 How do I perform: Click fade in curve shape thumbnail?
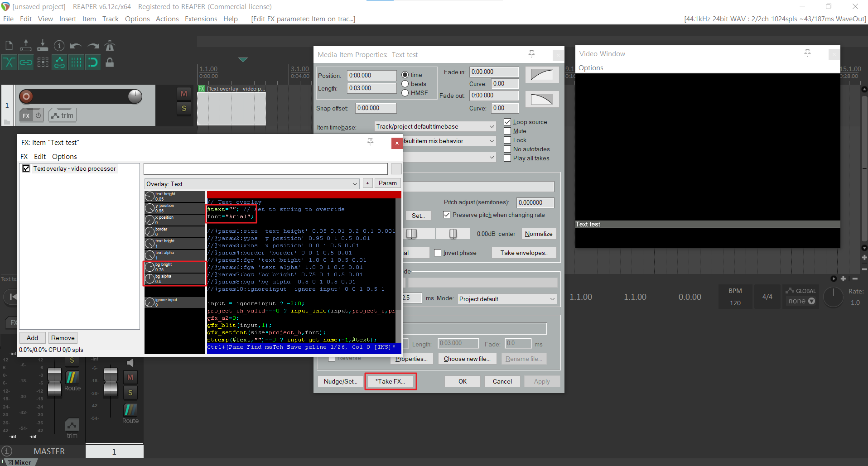click(542, 75)
